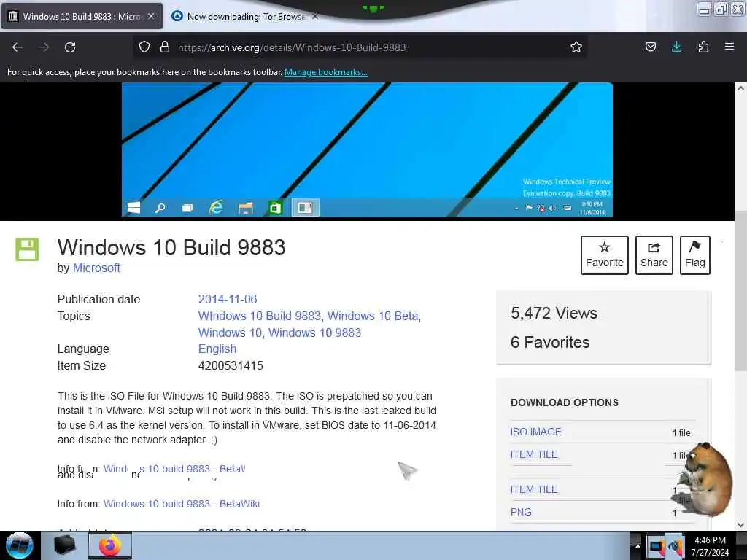This screenshot has width=747, height=560.
Task: Show the downloads panel
Action: pyautogui.click(x=676, y=47)
